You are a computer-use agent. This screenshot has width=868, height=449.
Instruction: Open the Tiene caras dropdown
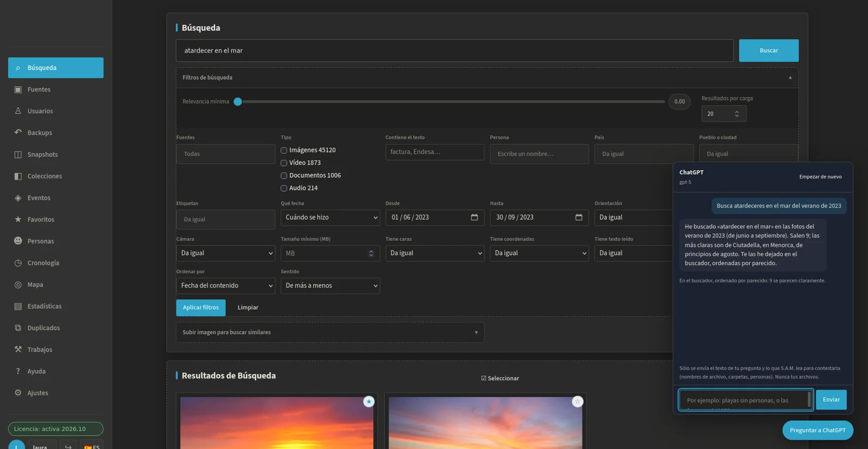pyautogui.click(x=435, y=253)
